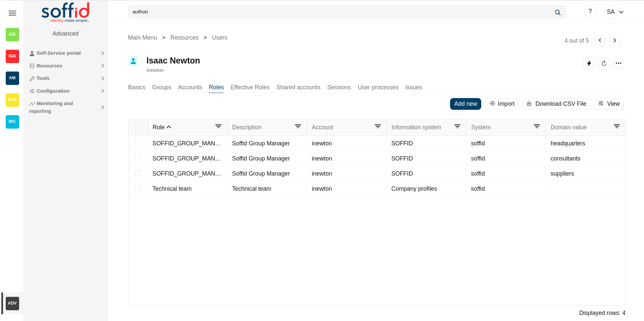Go to next user record
Viewport: 644px width, 321px height.
(614, 41)
